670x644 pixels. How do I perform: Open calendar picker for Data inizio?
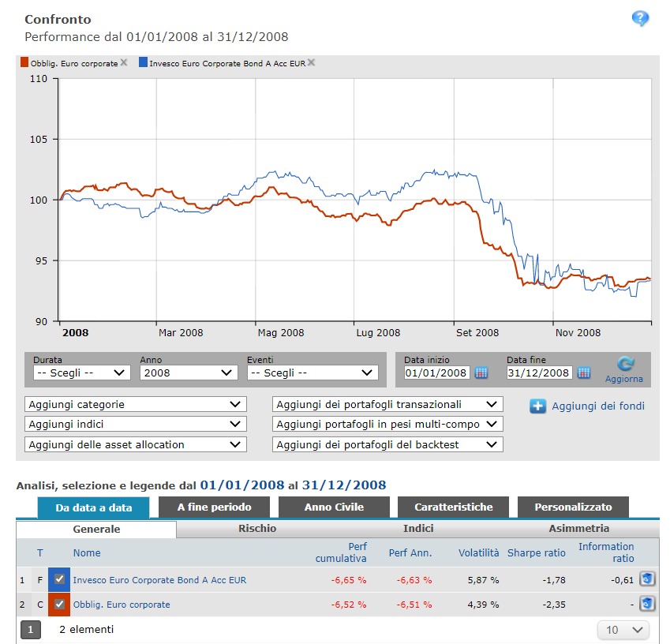click(x=481, y=373)
